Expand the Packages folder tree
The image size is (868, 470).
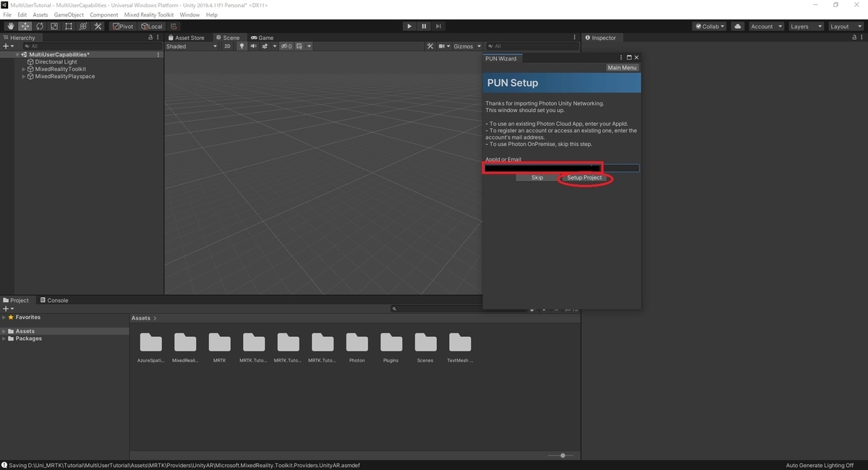4,338
